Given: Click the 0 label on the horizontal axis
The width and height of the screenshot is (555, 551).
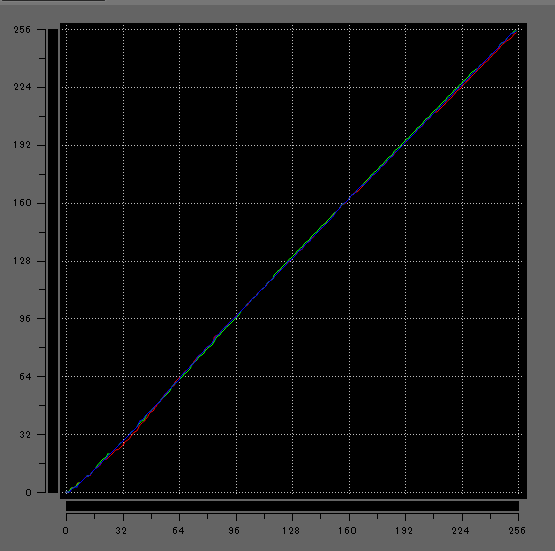Looking at the screenshot, I should click(66, 530).
